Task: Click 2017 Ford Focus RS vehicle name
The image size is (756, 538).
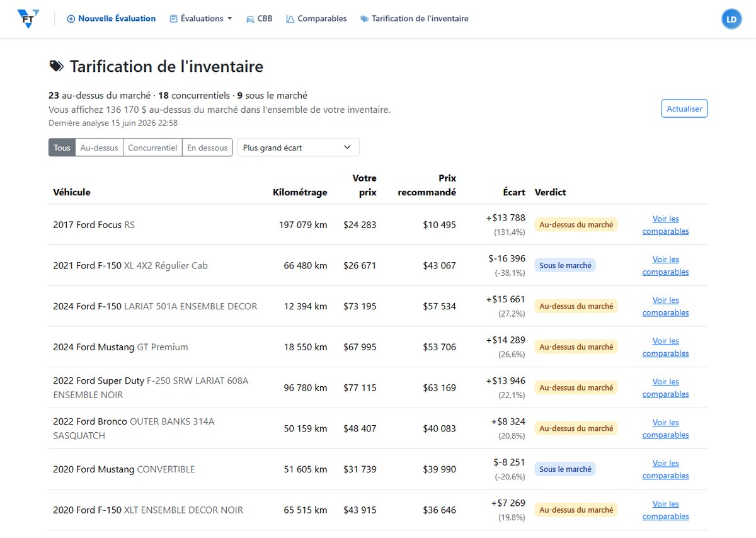Action: coord(94,225)
